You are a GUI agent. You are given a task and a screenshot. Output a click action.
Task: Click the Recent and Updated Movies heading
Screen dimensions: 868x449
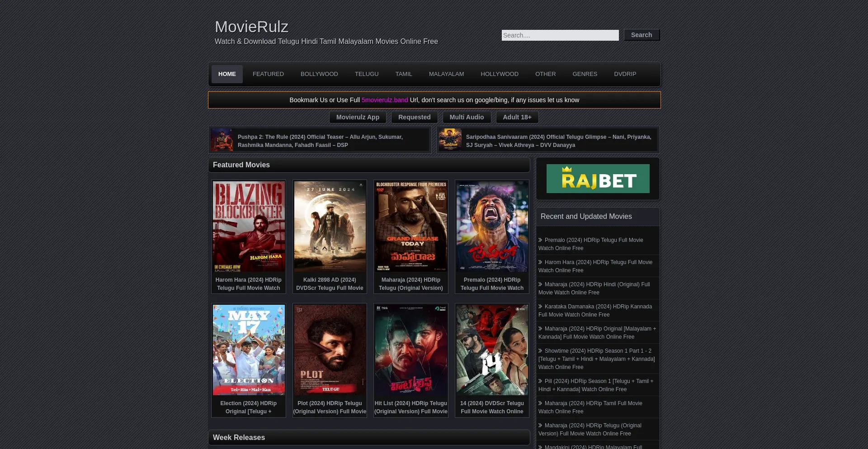[x=586, y=217]
